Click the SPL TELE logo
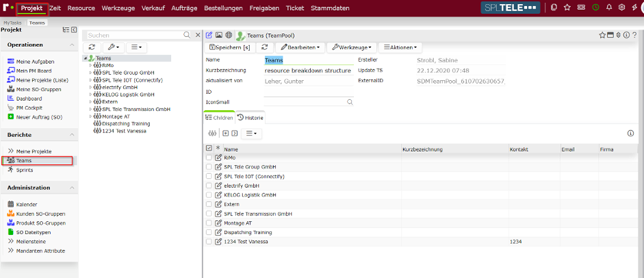This screenshot has width=644, height=278. coord(510,8)
